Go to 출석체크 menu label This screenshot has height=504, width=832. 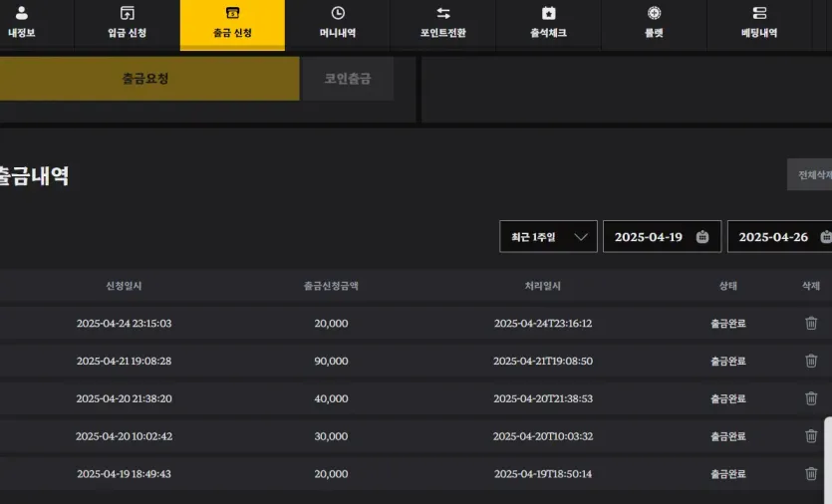tap(549, 33)
